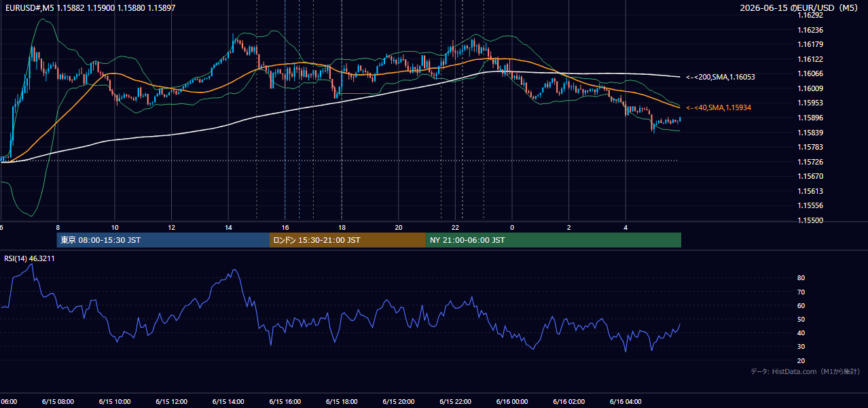Click price scale value 1.16009
Viewport: 868px width, 408px height.
[x=810, y=88]
